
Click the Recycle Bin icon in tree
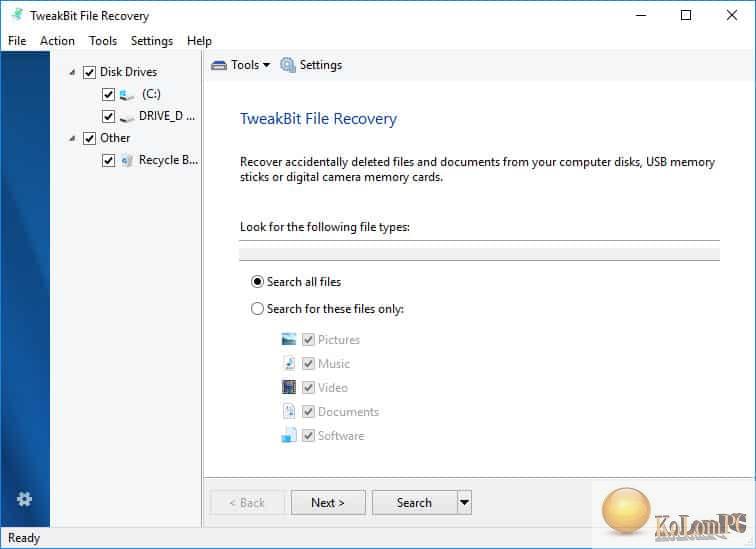click(x=127, y=161)
